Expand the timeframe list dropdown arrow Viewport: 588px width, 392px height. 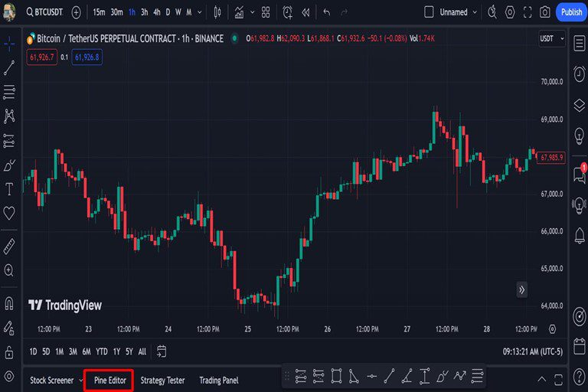[200, 12]
